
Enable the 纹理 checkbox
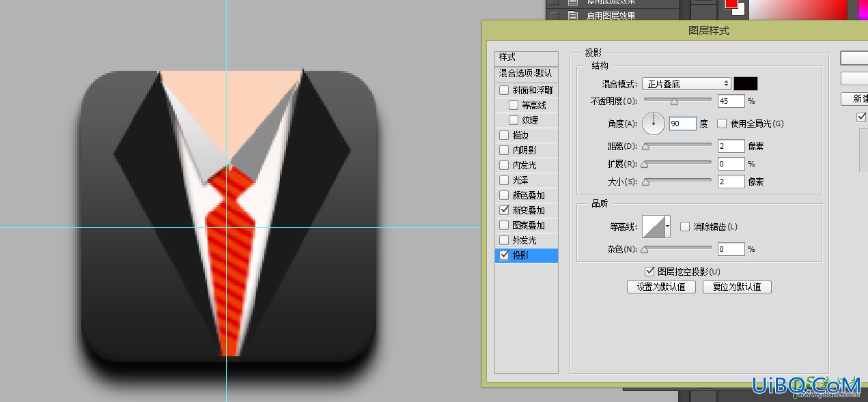pyautogui.click(x=514, y=120)
